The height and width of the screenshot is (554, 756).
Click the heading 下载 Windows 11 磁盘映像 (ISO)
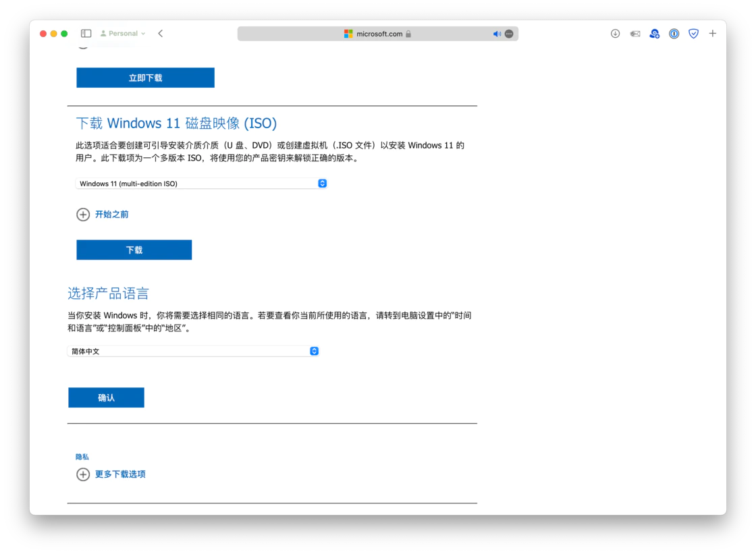[176, 123]
